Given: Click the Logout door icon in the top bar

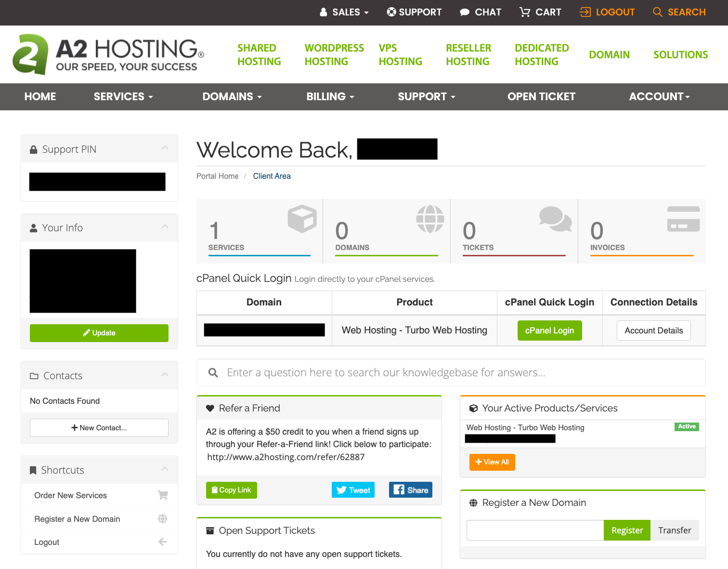Looking at the screenshot, I should 585,12.
